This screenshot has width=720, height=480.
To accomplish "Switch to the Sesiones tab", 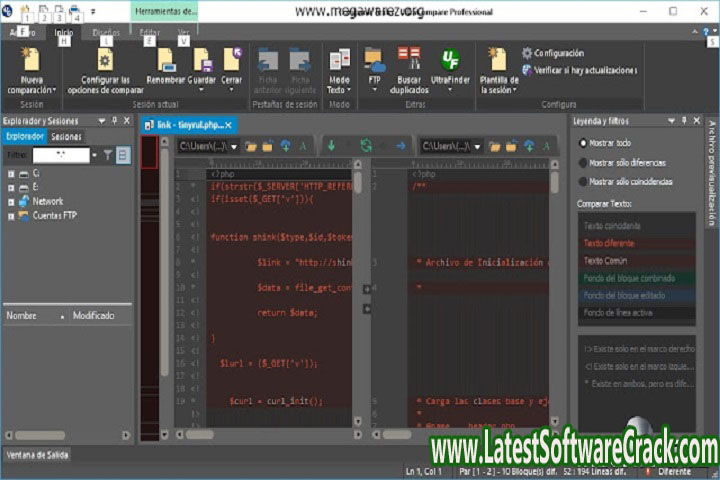I will pos(66,137).
